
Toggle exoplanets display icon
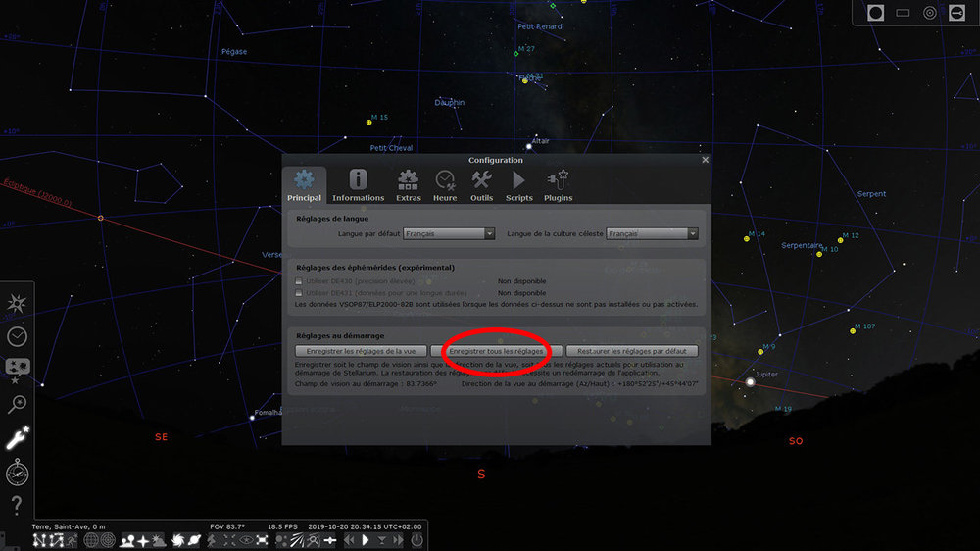coord(281,540)
